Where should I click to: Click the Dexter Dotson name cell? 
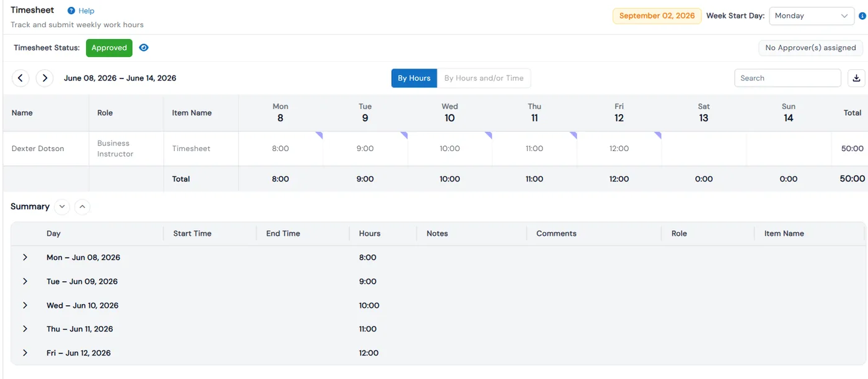(x=46, y=149)
